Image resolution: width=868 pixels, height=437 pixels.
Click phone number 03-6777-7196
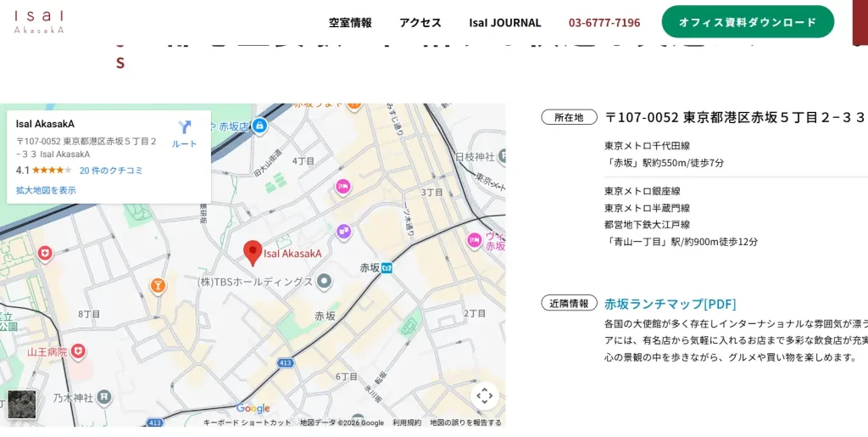(604, 23)
